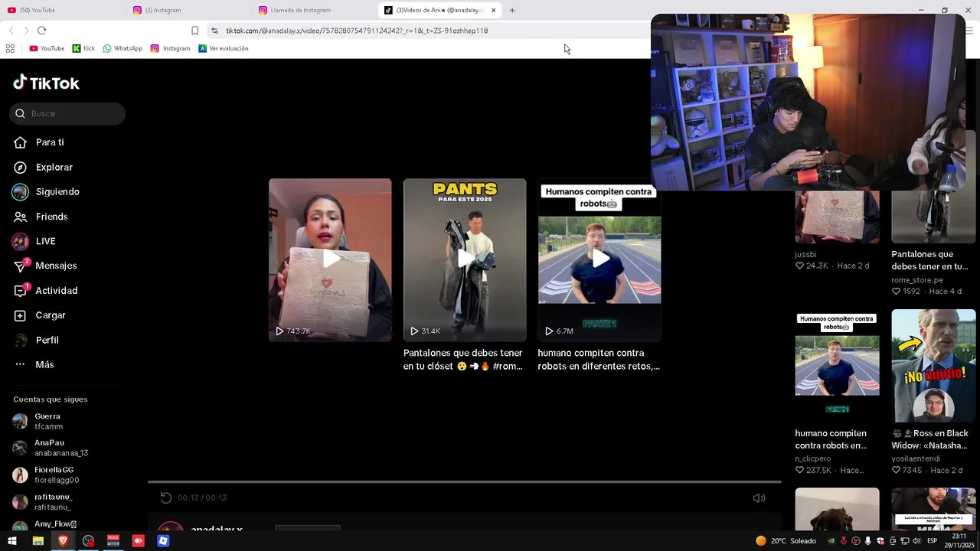
Task: Click the TikTok logo
Action: [x=46, y=83]
